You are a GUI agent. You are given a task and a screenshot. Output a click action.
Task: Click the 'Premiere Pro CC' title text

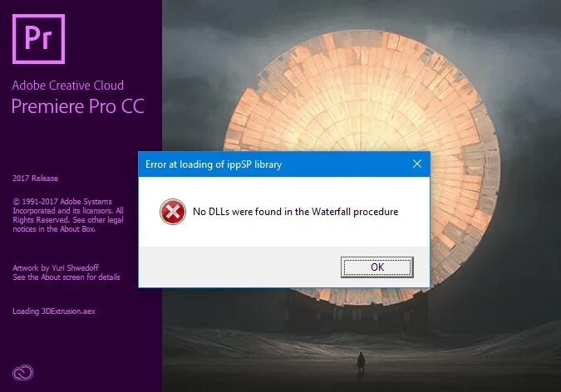[78, 106]
